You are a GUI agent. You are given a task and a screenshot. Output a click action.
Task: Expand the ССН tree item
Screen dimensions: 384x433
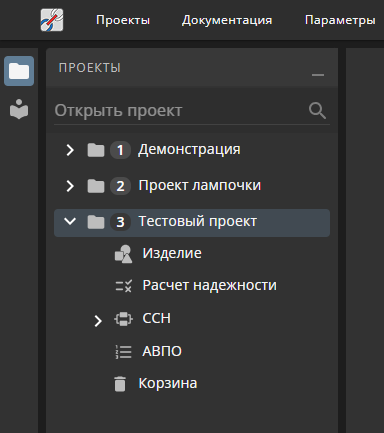tap(98, 321)
